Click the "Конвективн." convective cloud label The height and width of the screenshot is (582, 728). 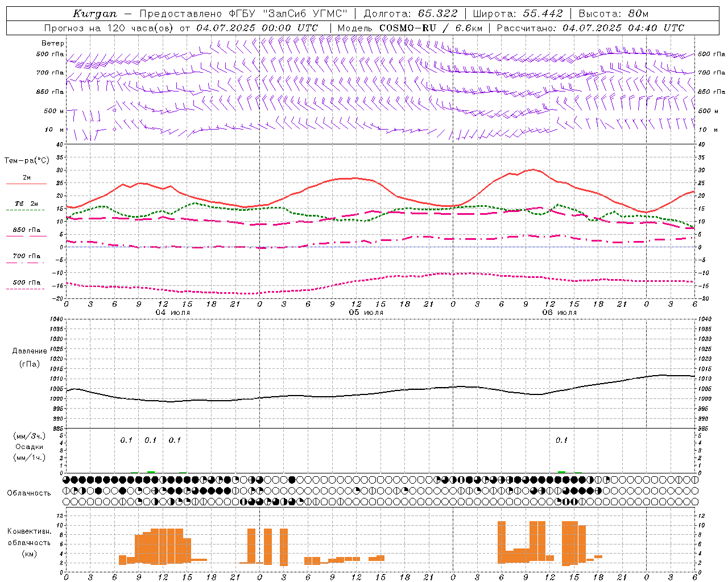tap(29, 531)
